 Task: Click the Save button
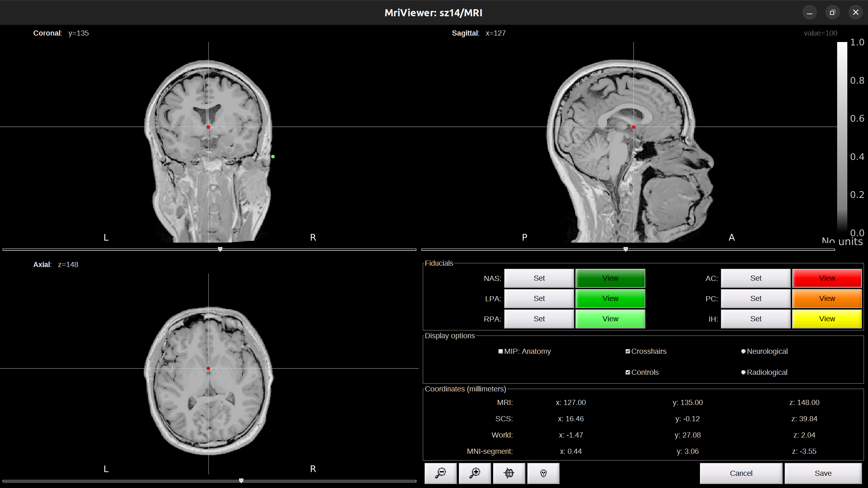[823, 473]
